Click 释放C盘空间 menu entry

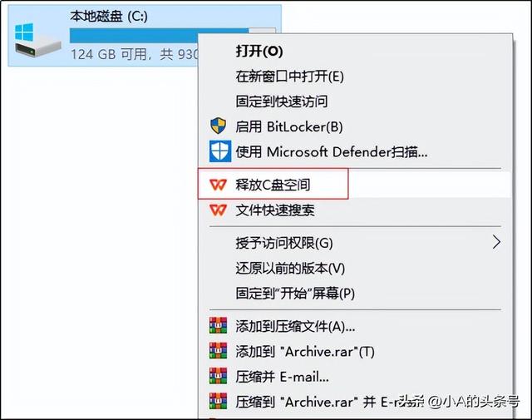273,184
